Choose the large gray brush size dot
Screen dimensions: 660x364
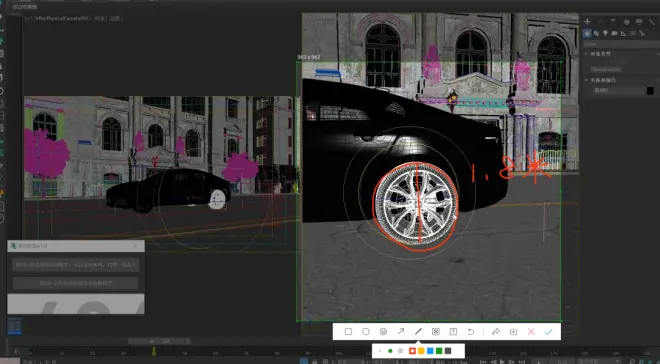(401, 351)
